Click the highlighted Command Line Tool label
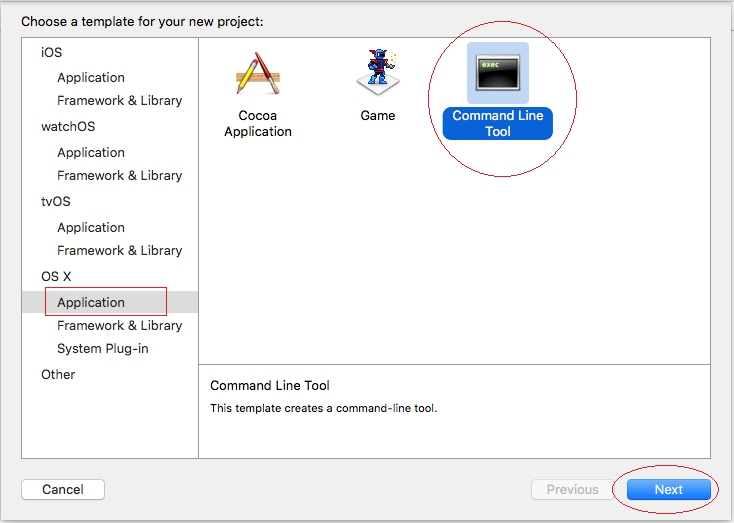 [x=498, y=124]
